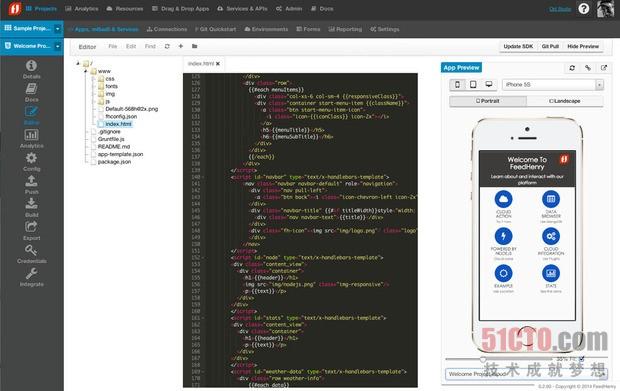Open the editor File menu
This screenshot has height=391, width=620.
113,46
